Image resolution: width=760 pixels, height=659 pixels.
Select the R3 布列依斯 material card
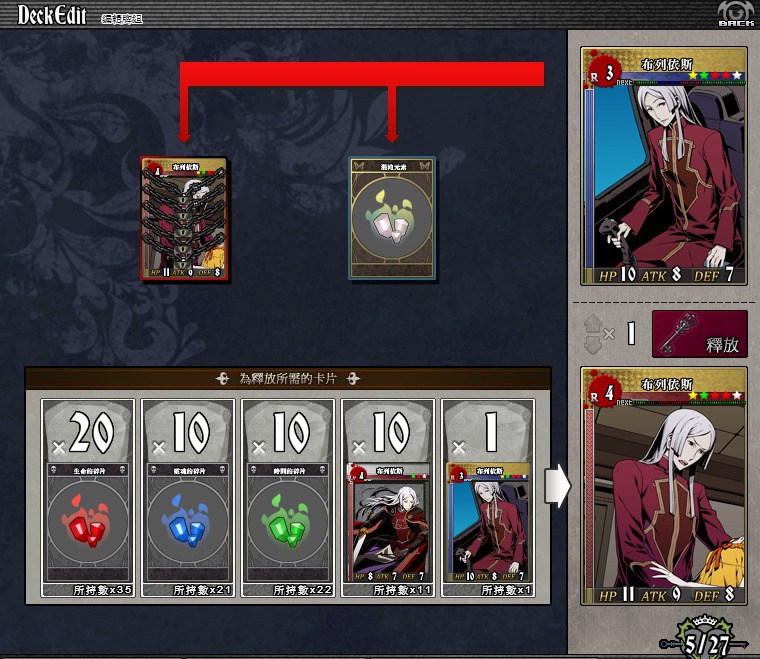(489, 522)
